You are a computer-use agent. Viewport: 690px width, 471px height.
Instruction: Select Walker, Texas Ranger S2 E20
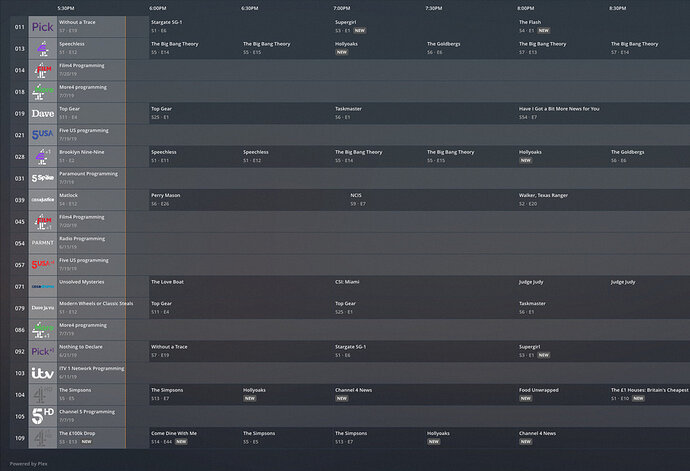click(603, 200)
